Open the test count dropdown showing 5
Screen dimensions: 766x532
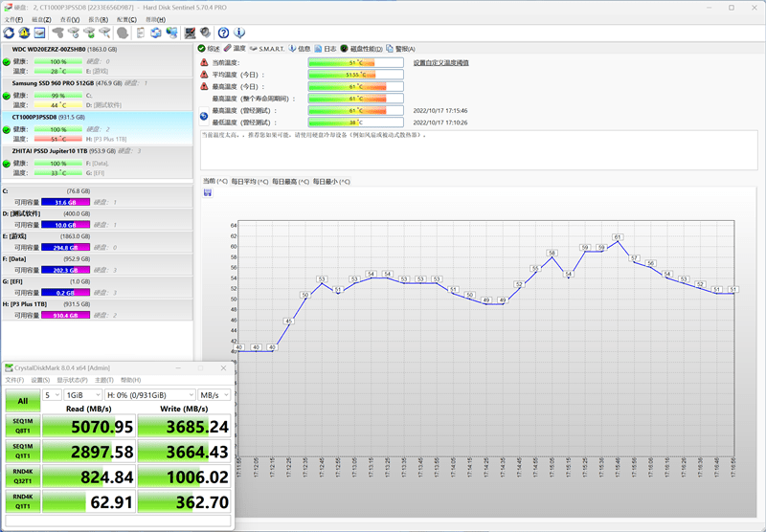coord(53,395)
